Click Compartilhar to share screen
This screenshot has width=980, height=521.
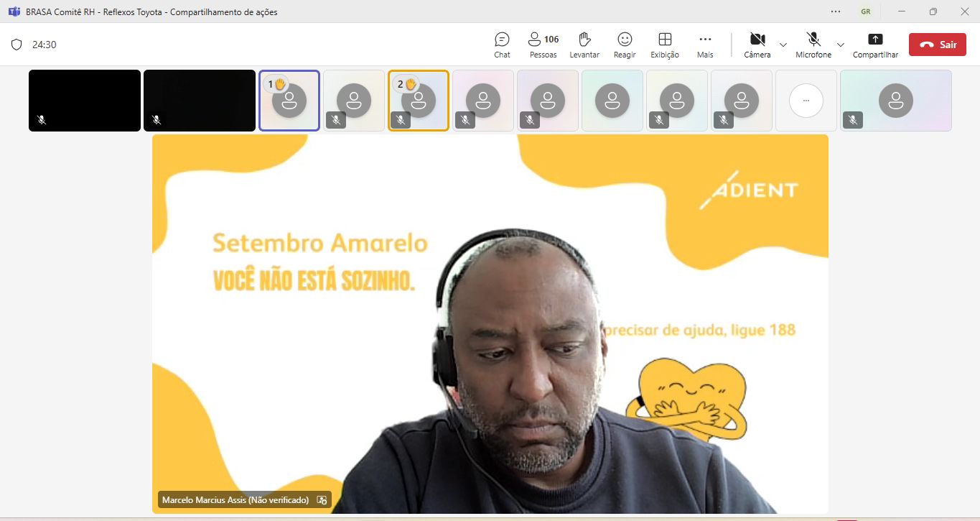[875, 44]
